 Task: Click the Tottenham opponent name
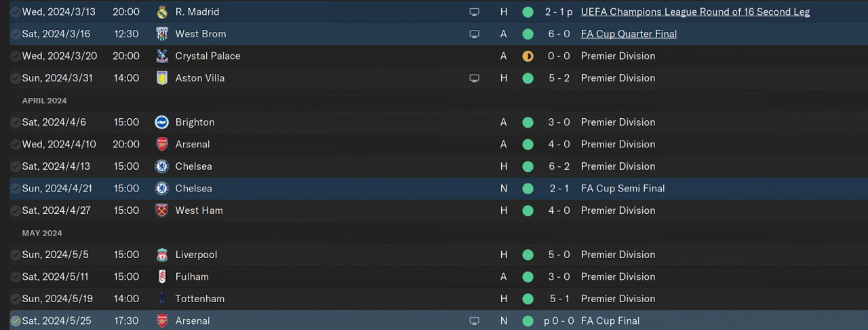tap(199, 299)
